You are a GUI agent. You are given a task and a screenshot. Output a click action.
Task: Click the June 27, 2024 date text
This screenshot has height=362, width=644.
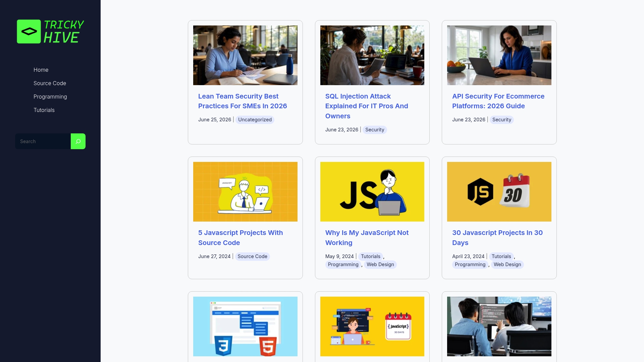click(x=214, y=256)
